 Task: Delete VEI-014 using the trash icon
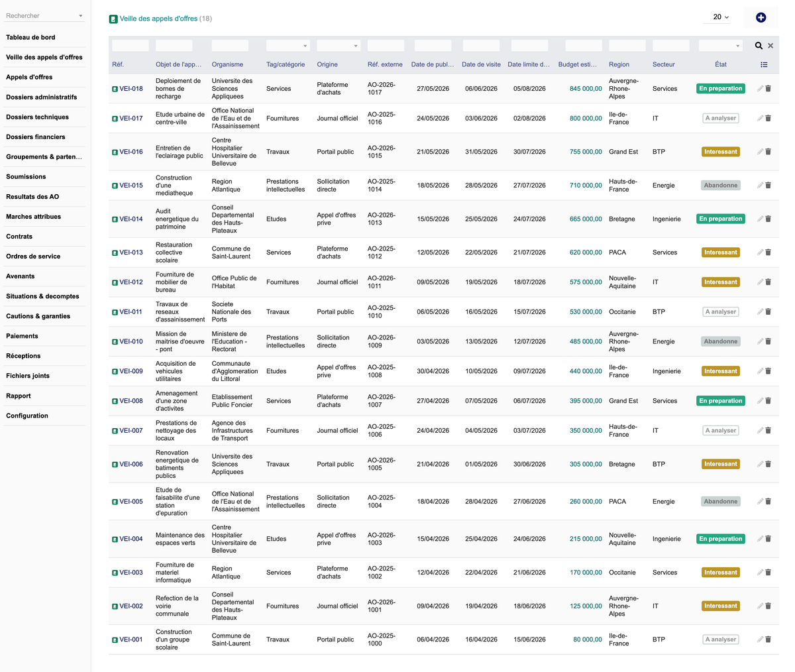pos(768,219)
